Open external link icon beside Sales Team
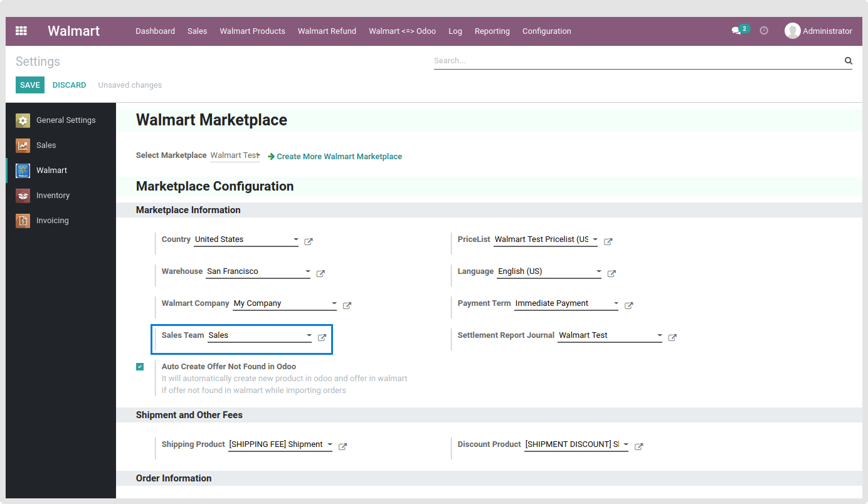 [x=322, y=337]
